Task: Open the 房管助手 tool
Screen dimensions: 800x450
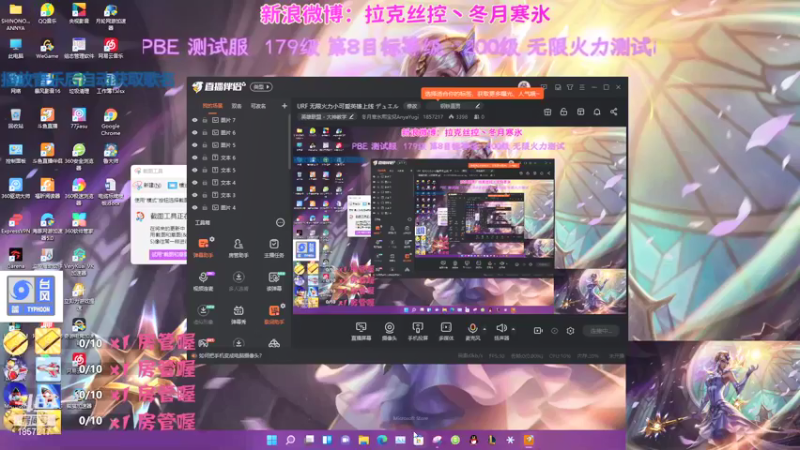Action: point(238,247)
